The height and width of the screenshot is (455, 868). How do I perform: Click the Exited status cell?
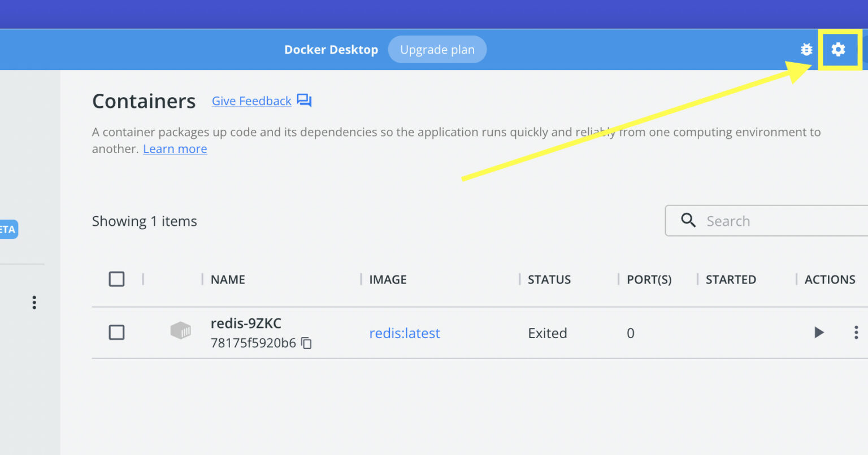point(548,333)
